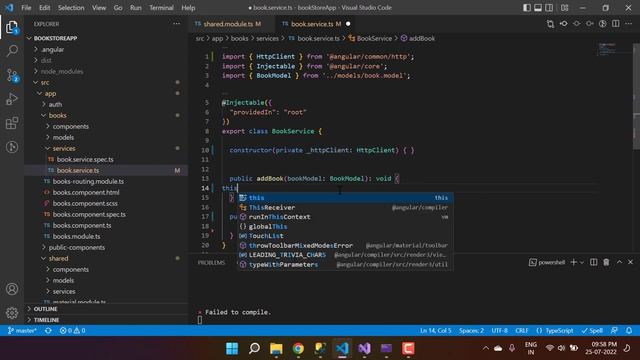
Task: Open customize layout icon
Action: [564, 8]
